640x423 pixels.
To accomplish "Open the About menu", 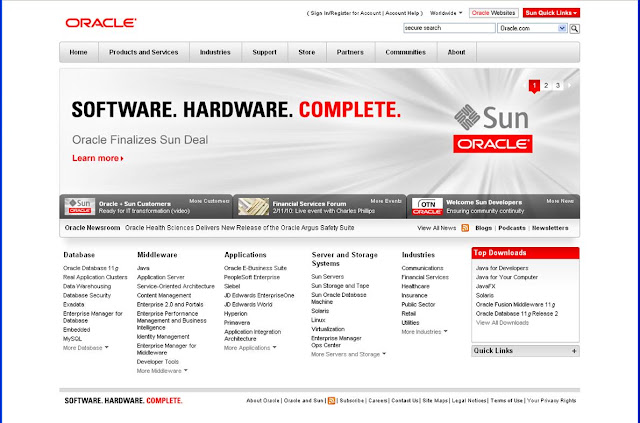I will point(456,52).
